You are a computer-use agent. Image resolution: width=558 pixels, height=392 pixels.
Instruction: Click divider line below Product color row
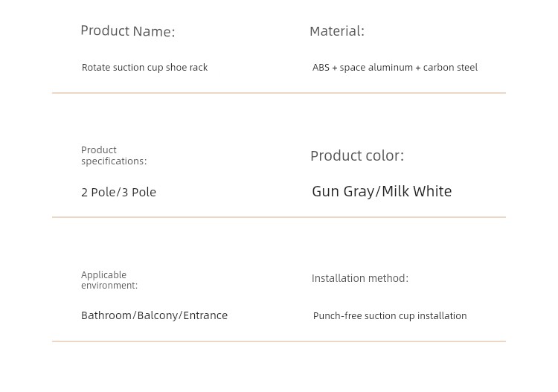279,217
